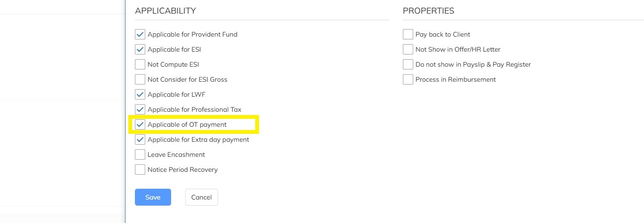Tick Not Consider for ESI Gross
The height and width of the screenshot is (223, 644).
[140, 79]
